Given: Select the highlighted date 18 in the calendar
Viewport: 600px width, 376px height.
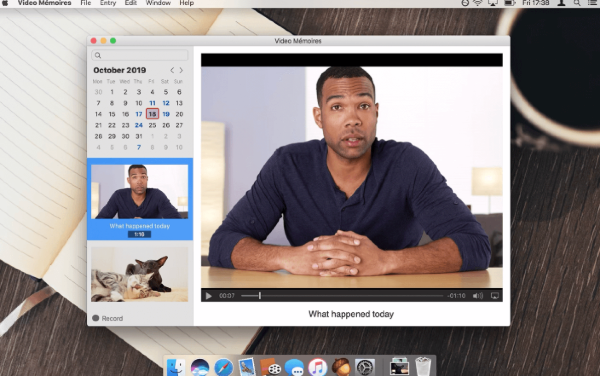Looking at the screenshot, I should click(x=152, y=114).
